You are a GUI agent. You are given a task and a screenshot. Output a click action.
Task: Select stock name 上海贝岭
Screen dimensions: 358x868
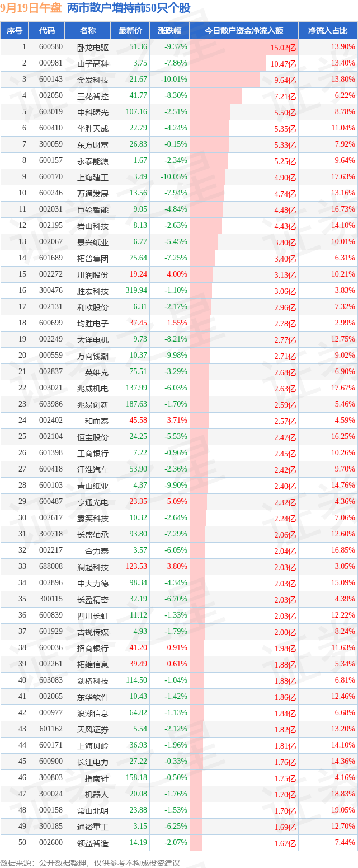click(93, 746)
